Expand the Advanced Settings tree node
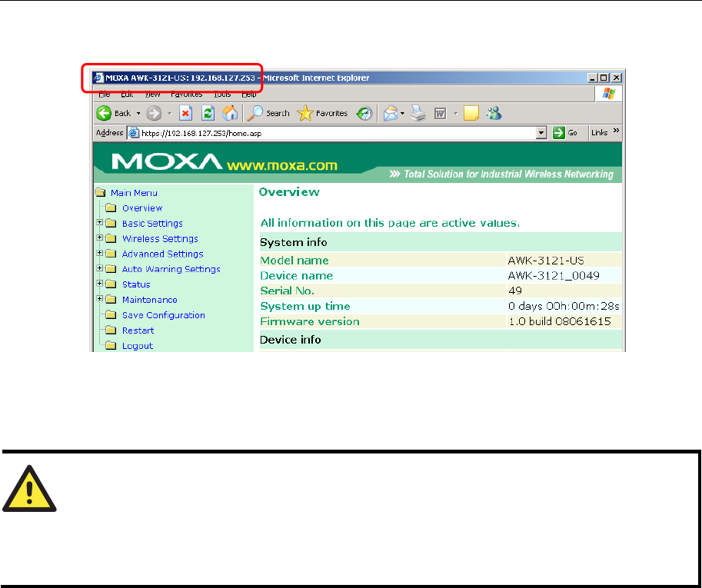The image size is (702, 588). point(100,253)
